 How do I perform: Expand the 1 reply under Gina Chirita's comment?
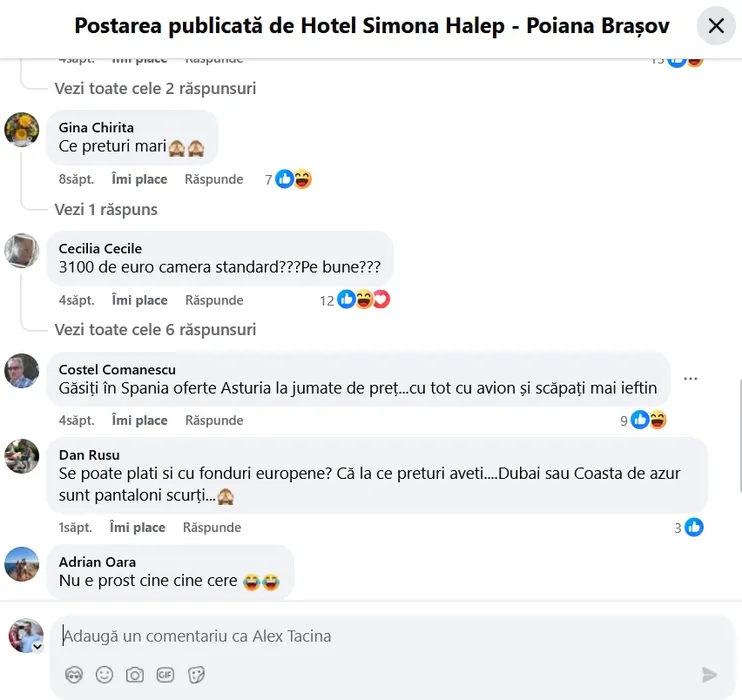tap(106, 209)
